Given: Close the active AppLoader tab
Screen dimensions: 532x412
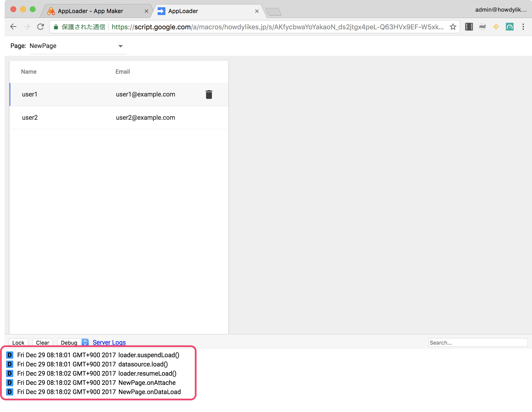Looking at the screenshot, I should [257, 11].
